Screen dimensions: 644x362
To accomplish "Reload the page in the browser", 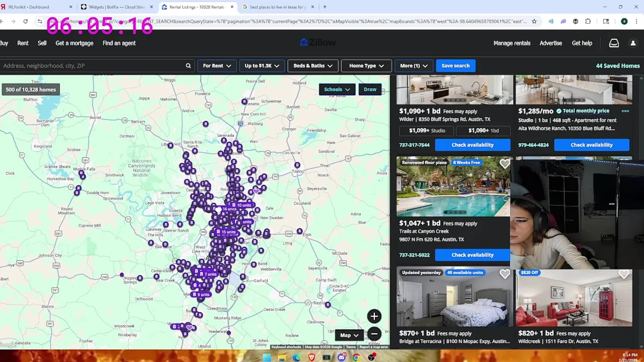I will [25, 21].
